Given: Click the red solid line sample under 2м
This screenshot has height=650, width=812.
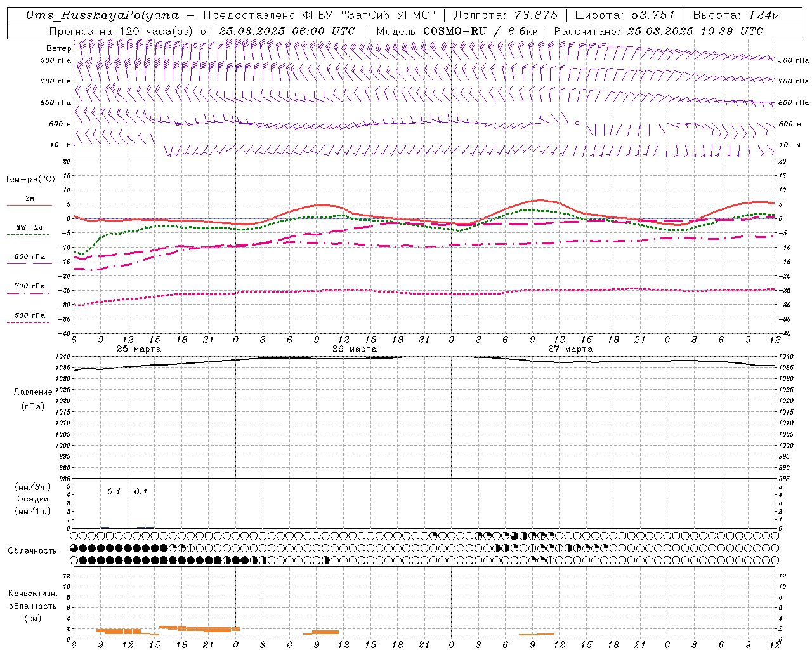Looking at the screenshot, I should (x=29, y=205).
